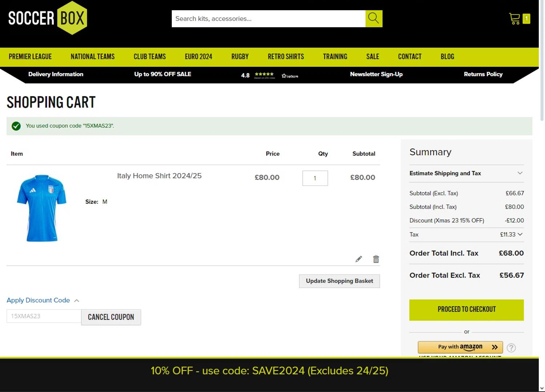Click the discount code input field
Viewport: 545px width, 392px height.
[44, 316]
